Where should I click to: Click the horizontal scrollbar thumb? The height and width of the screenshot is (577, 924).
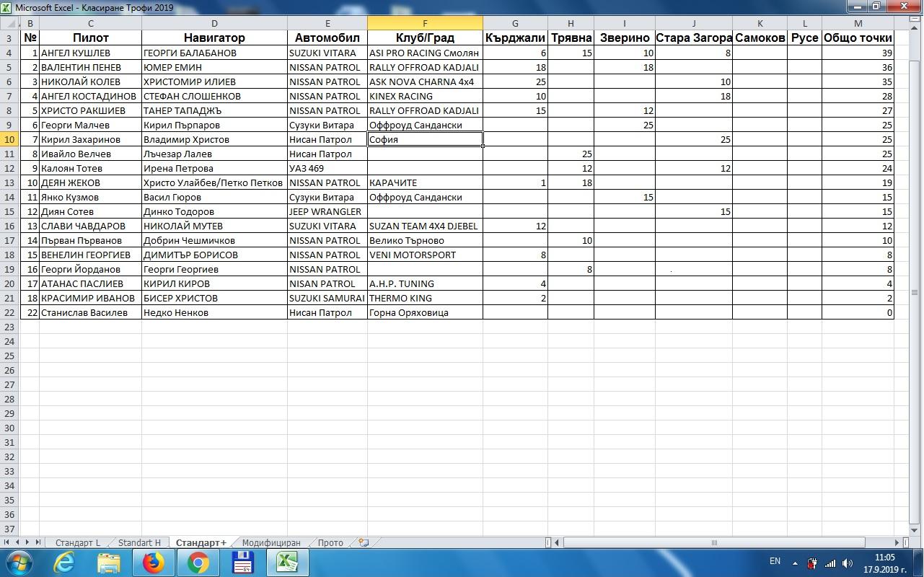click(714, 542)
